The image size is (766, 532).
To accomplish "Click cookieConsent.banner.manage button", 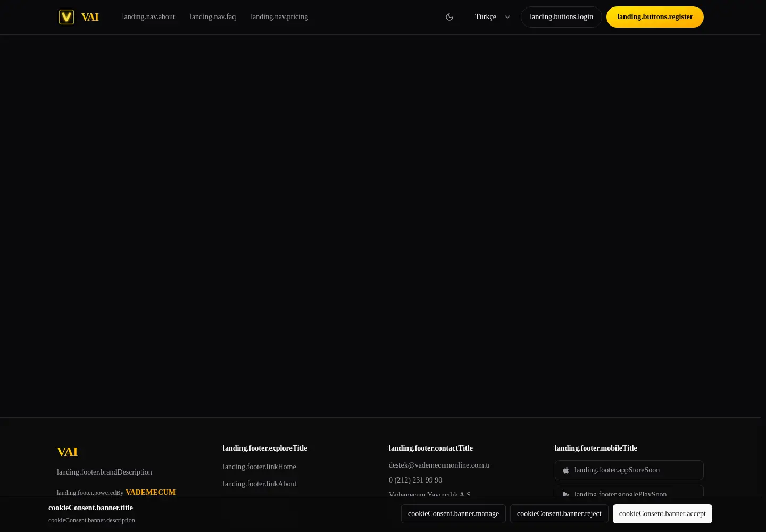I will click(453, 514).
